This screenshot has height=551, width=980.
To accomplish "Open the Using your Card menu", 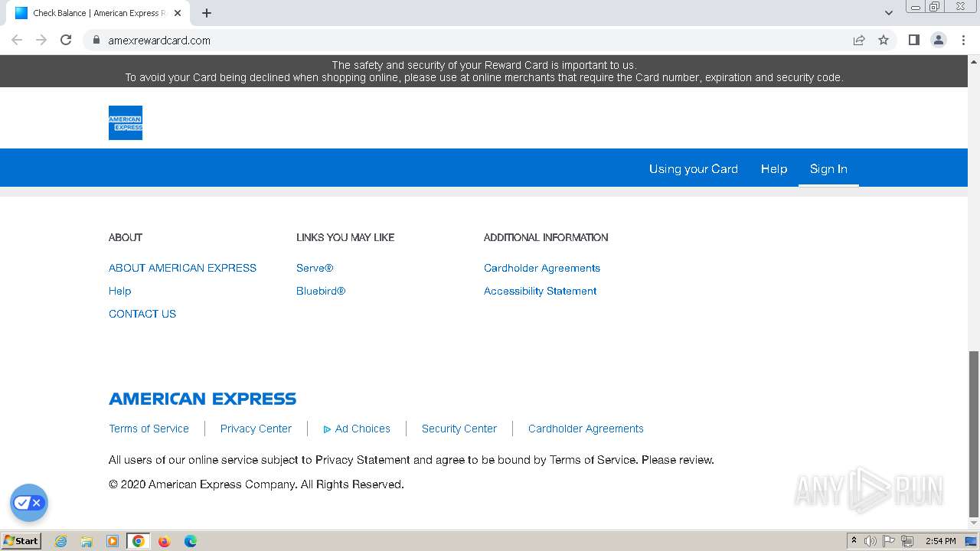I will click(694, 169).
